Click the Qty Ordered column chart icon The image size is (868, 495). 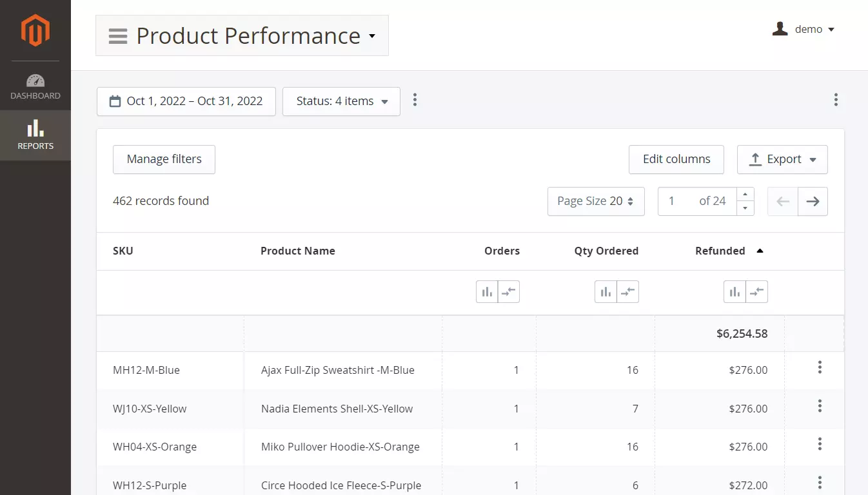[606, 292]
